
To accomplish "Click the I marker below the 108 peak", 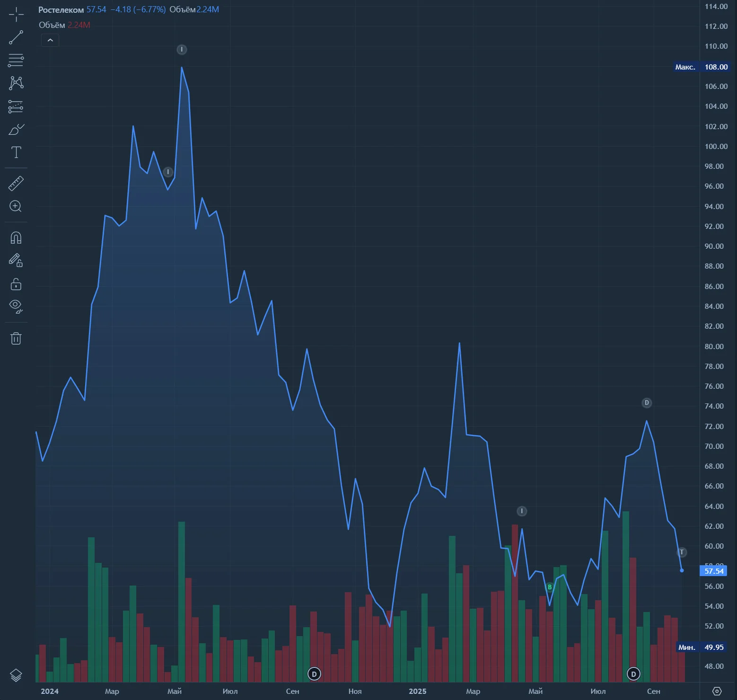I will click(x=168, y=172).
